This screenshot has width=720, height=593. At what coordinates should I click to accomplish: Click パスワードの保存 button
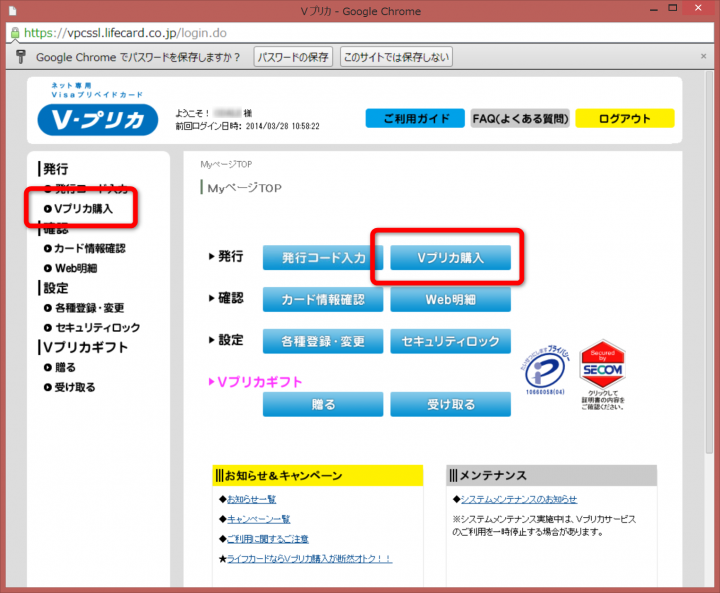point(293,57)
